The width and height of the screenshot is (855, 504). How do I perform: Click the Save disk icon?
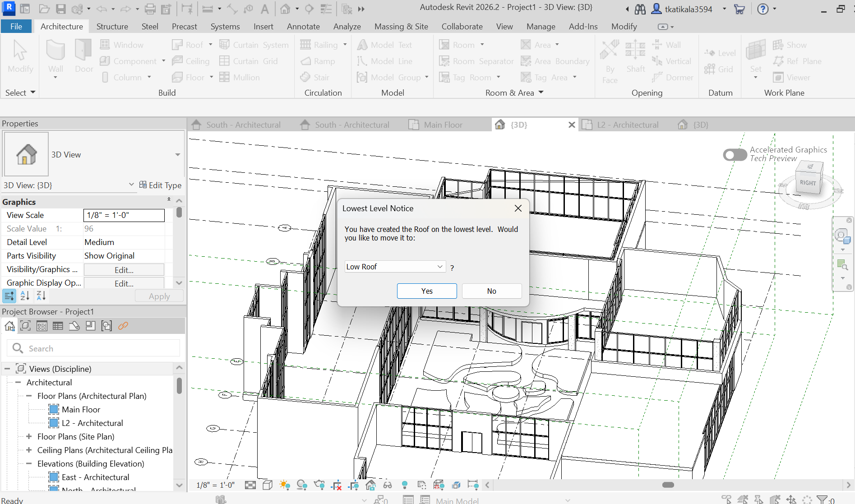click(60, 9)
